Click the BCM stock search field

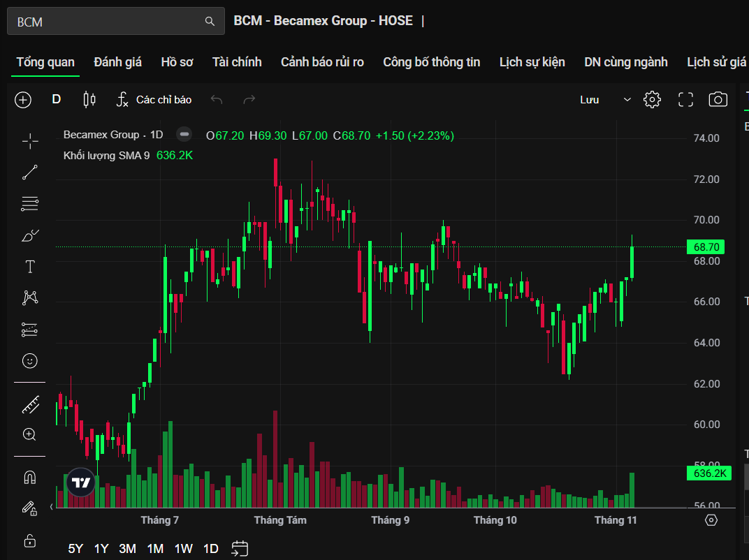[108, 22]
